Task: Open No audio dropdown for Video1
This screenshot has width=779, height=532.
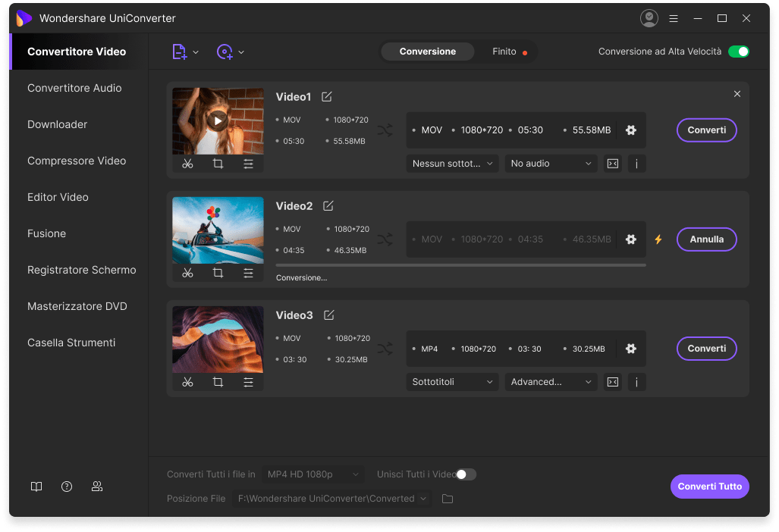Action: (551, 164)
